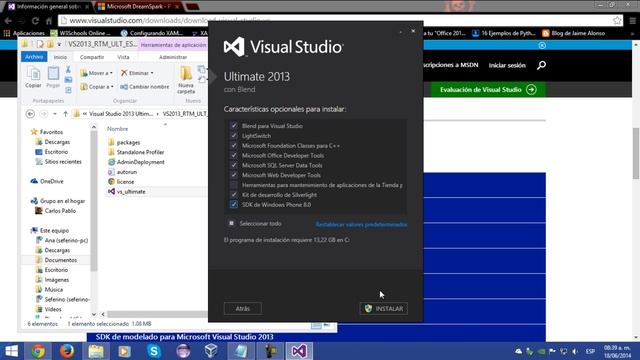Open Blog de Jaime Alonso bookmark
Screen dimensions: 640x360
tap(573, 33)
